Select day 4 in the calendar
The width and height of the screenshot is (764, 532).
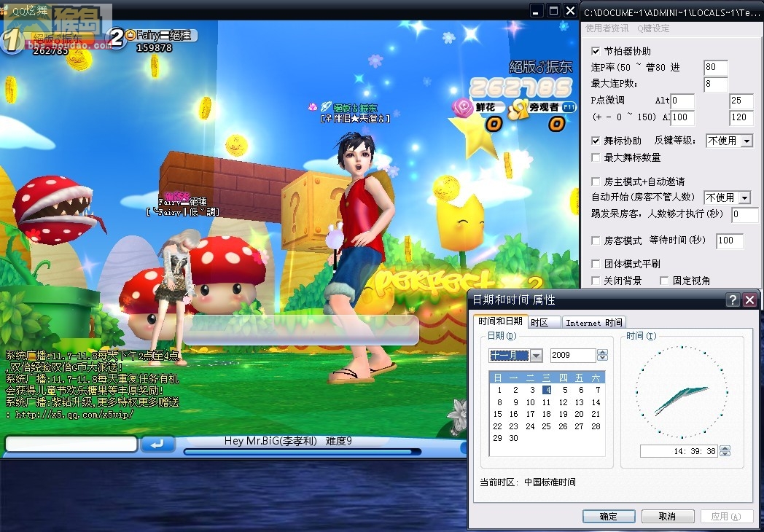[x=547, y=390]
